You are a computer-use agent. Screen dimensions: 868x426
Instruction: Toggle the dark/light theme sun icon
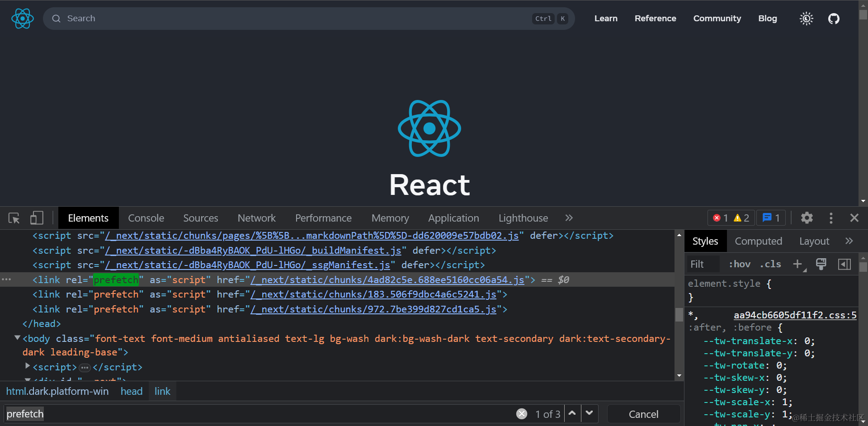(806, 19)
